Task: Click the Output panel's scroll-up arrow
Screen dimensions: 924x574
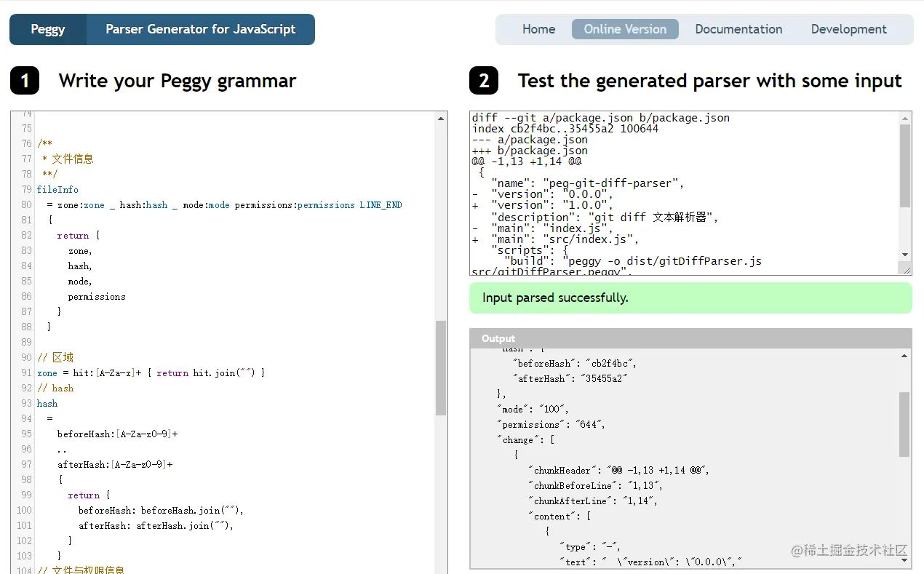Action: click(904, 356)
